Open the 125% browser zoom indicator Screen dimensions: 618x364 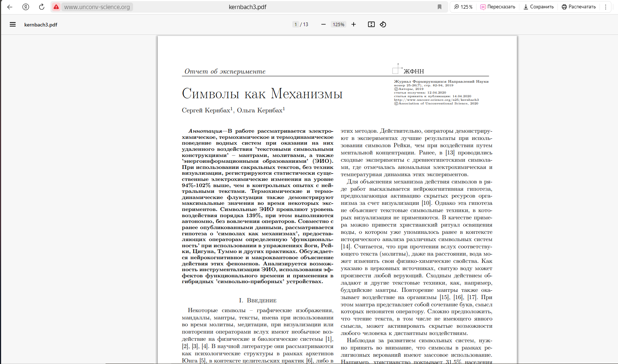[x=463, y=7]
